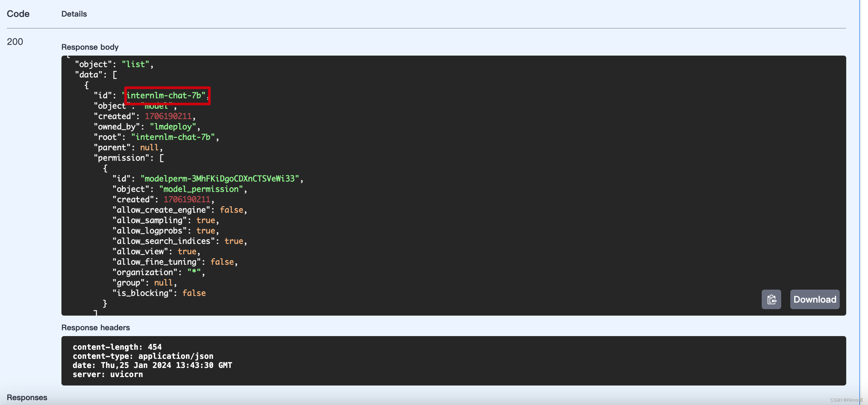Image resolution: width=868 pixels, height=405 pixels.
Task: Click the permission "created": 1706190211 line
Action: pyautogui.click(x=163, y=200)
